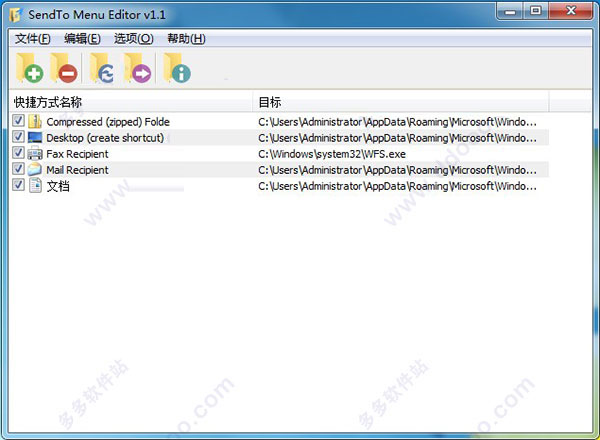This screenshot has height=440, width=600.
Task: Toggle the Fax Recipient checkbox
Action: tap(18, 153)
